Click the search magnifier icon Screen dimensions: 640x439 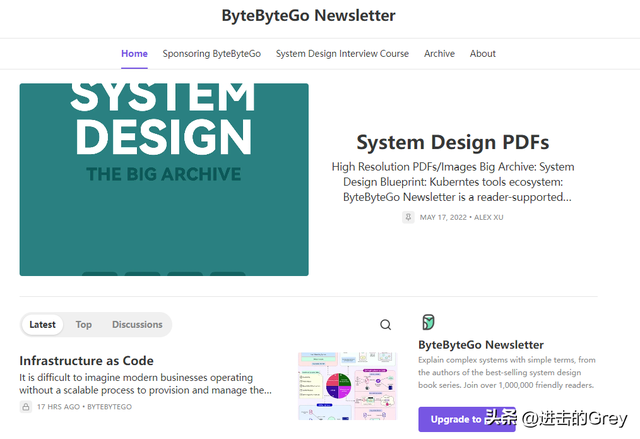coord(385,325)
